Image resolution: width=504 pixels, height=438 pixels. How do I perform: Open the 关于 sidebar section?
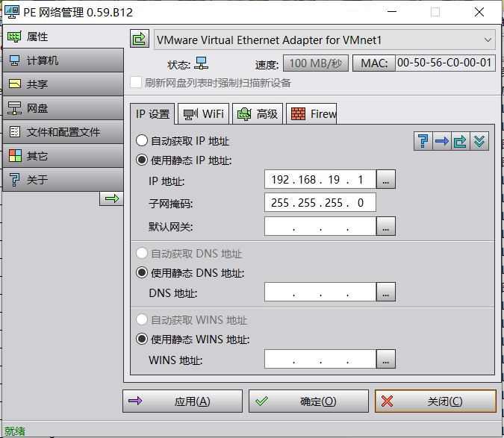coord(63,180)
